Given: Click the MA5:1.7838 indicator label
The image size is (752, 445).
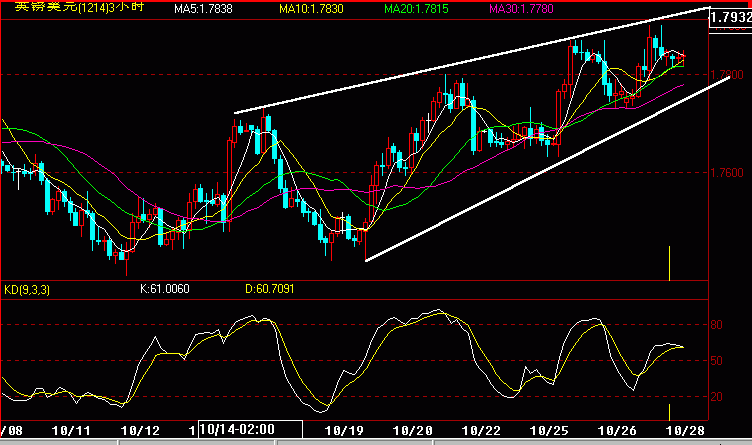Looking at the screenshot, I should [x=203, y=9].
